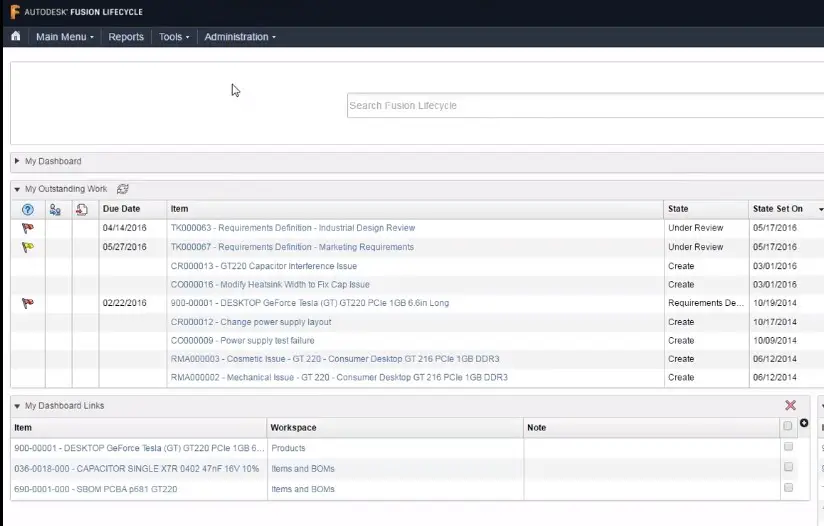Collapse the My Dashboard Links section
The height and width of the screenshot is (526, 824).
[17, 406]
